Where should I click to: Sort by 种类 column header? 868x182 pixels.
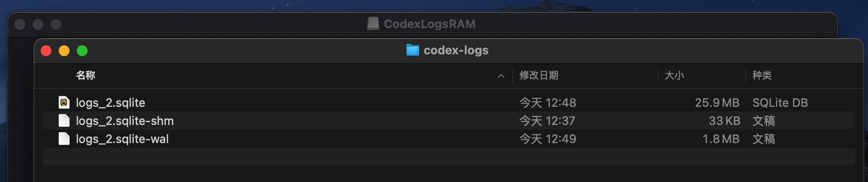(x=762, y=76)
